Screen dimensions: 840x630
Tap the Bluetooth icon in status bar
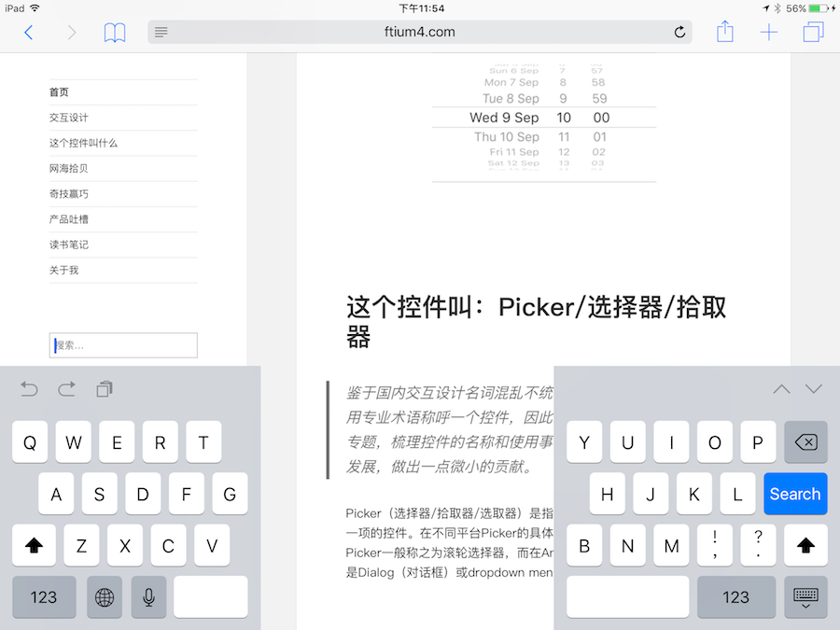click(777, 8)
